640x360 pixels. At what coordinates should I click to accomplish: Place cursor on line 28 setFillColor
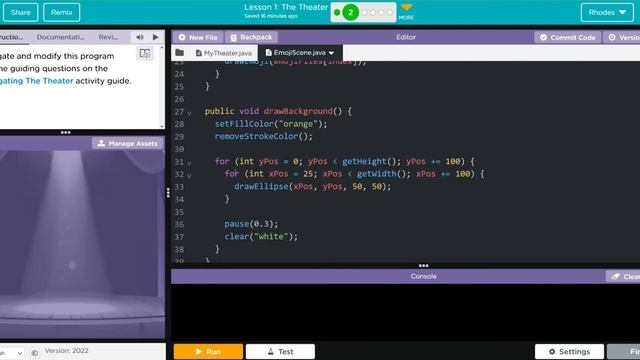click(x=271, y=124)
